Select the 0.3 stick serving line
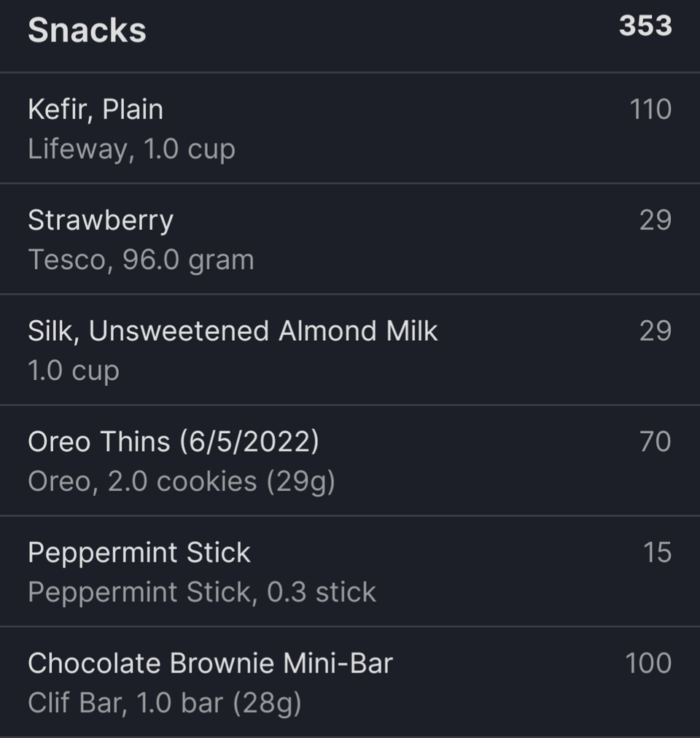 [x=202, y=592]
